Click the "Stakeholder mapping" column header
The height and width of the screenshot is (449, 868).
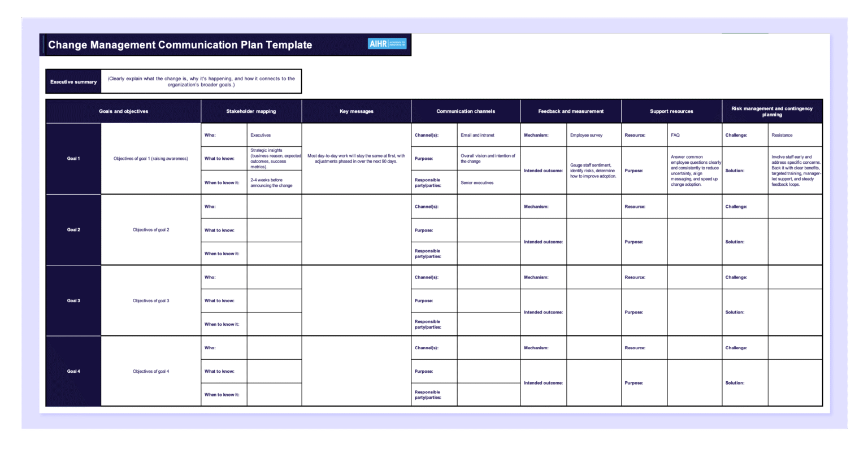(251, 111)
